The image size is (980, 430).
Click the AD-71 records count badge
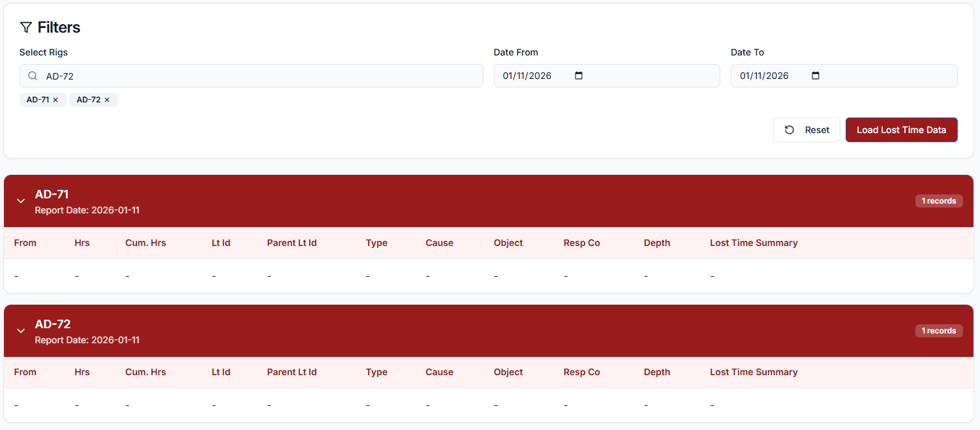point(938,201)
